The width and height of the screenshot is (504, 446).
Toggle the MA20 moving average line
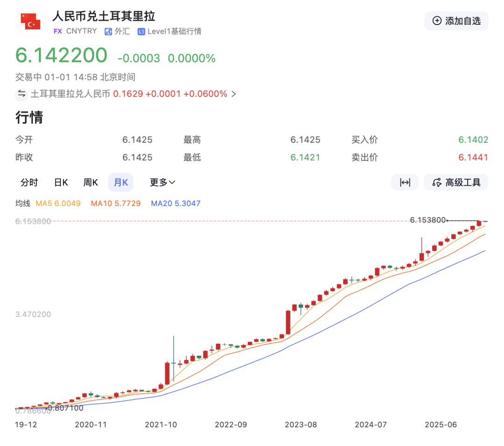click(x=175, y=203)
